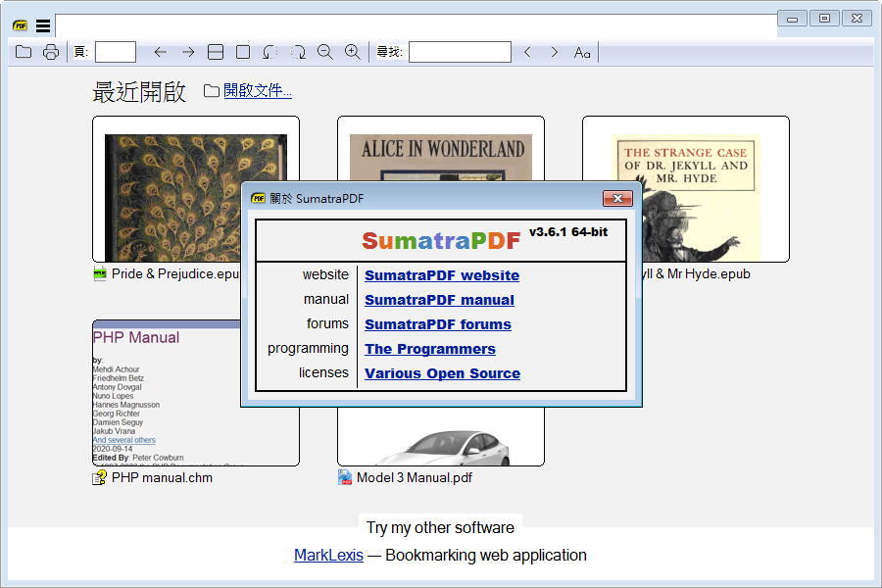Image resolution: width=882 pixels, height=588 pixels.
Task: Click inside the 尋找 search field
Action: pyautogui.click(x=460, y=51)
